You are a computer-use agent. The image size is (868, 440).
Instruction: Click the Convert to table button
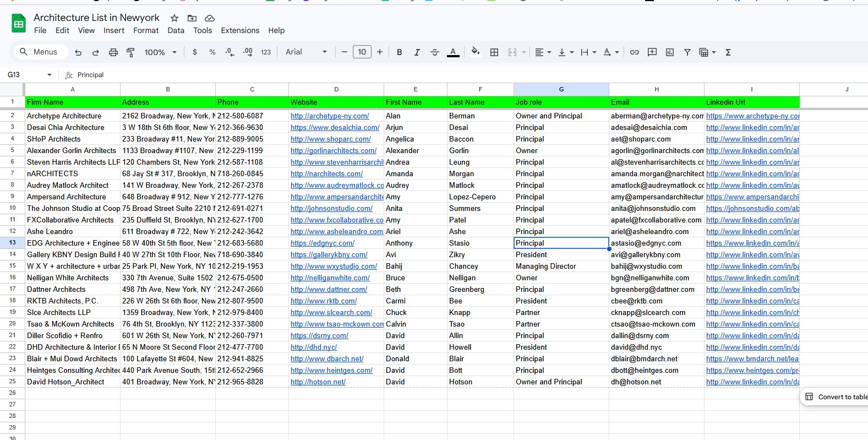click(x=836, y=396)
